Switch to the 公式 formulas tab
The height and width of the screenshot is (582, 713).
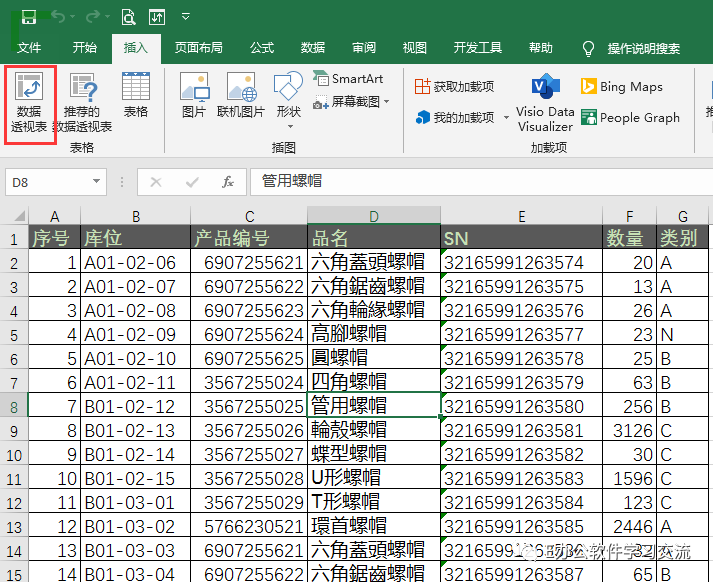click(x=262, y=48)
